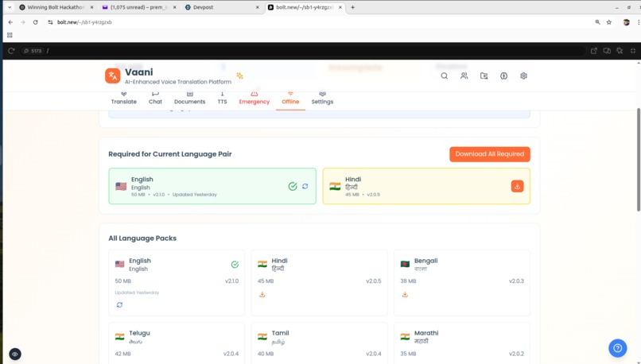The height and width of the screenshot is (364, 641).
Task: Select the Marathi language pack card
Action: tap(462, 343)
